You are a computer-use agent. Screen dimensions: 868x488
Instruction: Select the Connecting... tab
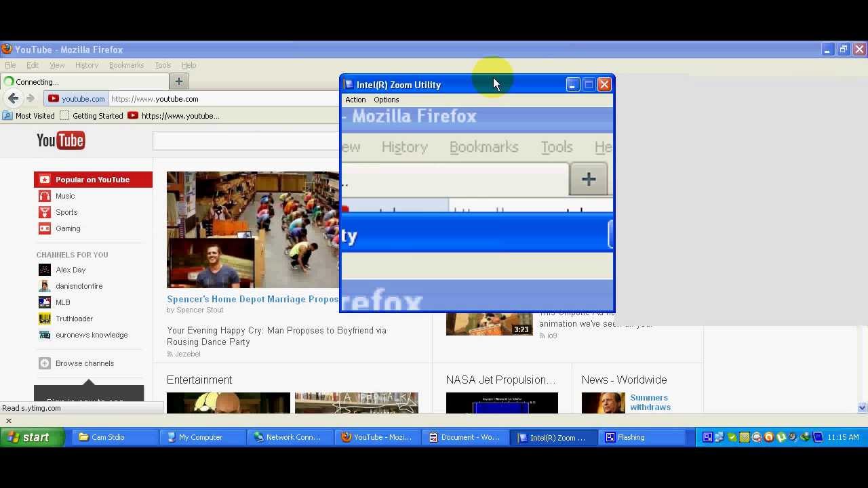tap(83, 82)
